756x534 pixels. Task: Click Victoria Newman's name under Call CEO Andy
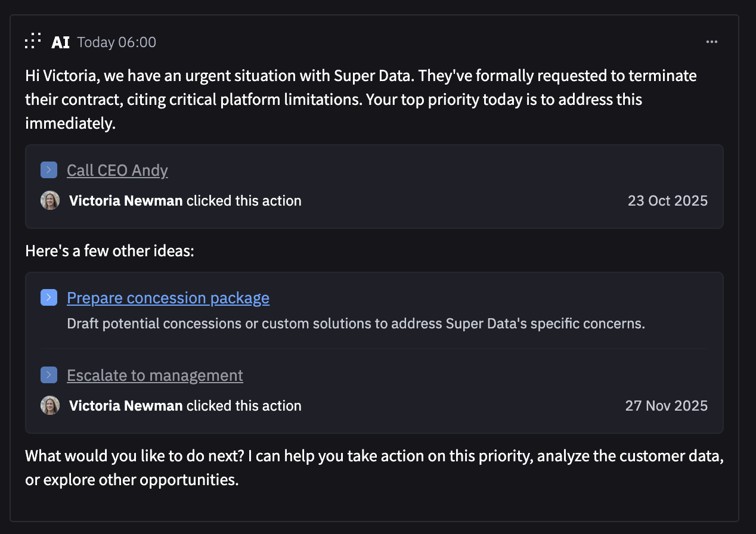[x=126, y=201]
